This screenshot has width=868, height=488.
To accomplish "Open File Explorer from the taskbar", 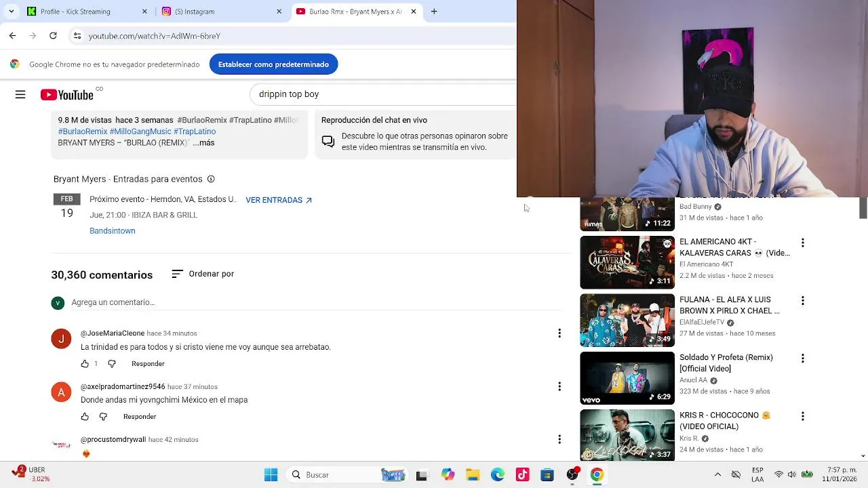I will (x=473, y=474).
